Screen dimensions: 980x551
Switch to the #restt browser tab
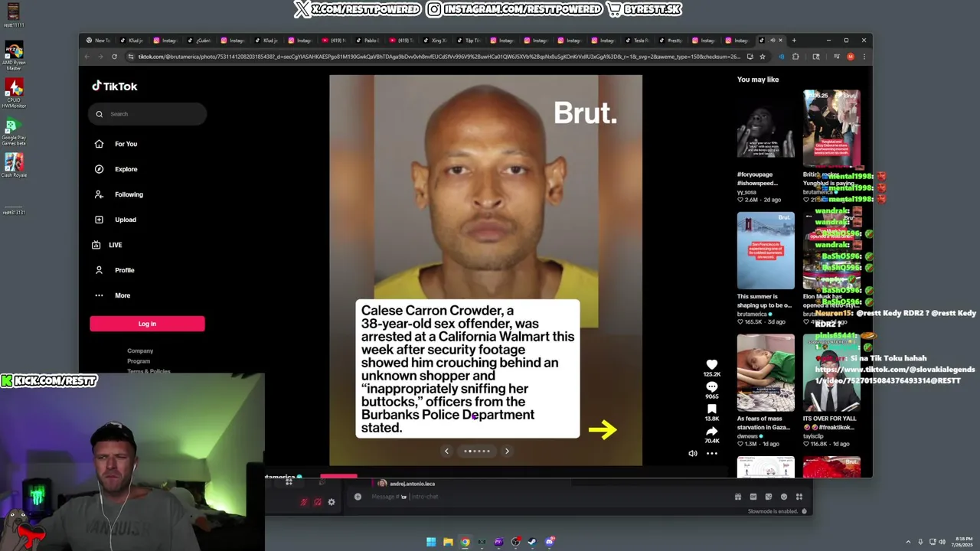[670, 41]
